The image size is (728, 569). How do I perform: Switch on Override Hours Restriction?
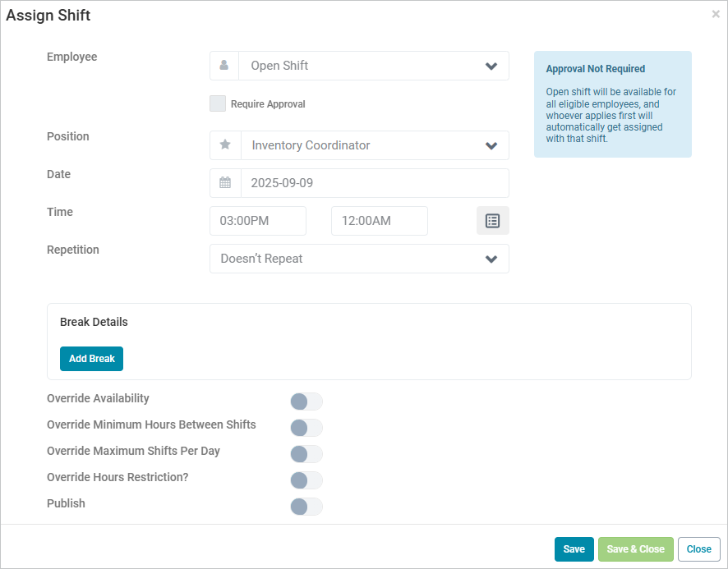coord(306,480)
